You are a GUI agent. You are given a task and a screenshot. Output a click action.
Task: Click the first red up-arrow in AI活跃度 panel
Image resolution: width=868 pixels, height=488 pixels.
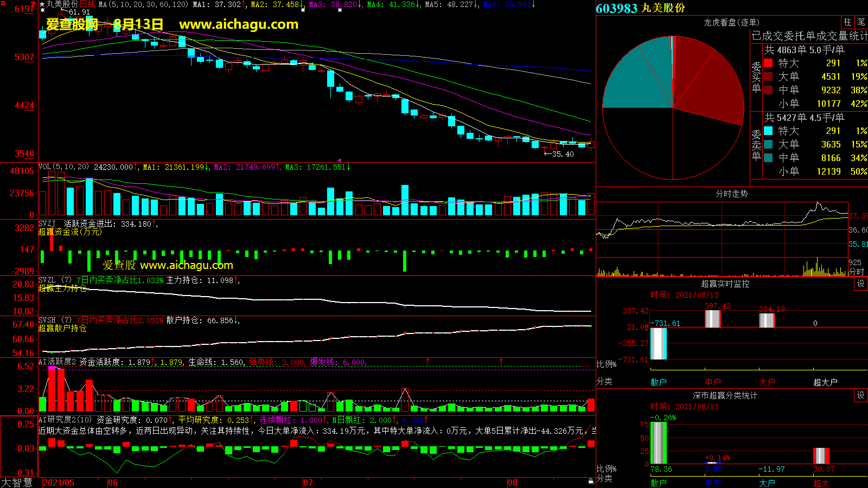pyautogui.click(x=428, y=361)
